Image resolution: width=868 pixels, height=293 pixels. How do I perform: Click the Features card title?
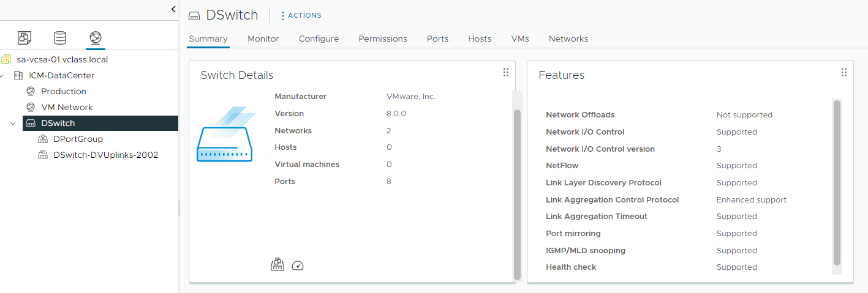(x=562, y=75)
